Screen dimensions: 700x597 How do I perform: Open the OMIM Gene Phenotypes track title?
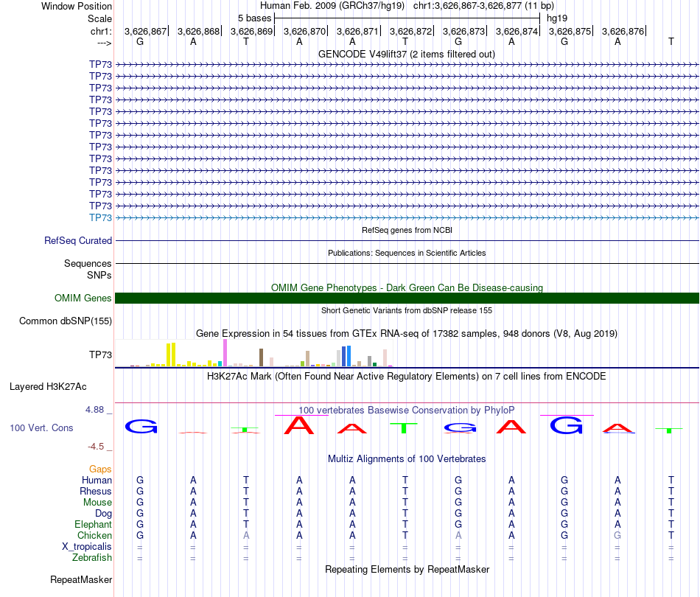point(407,287)
